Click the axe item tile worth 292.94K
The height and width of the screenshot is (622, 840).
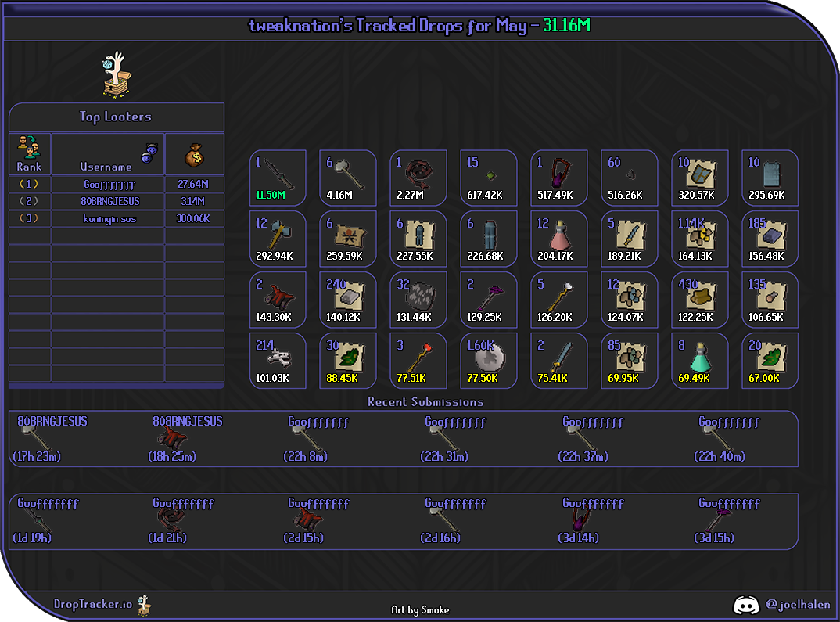(x=278, y=239)
